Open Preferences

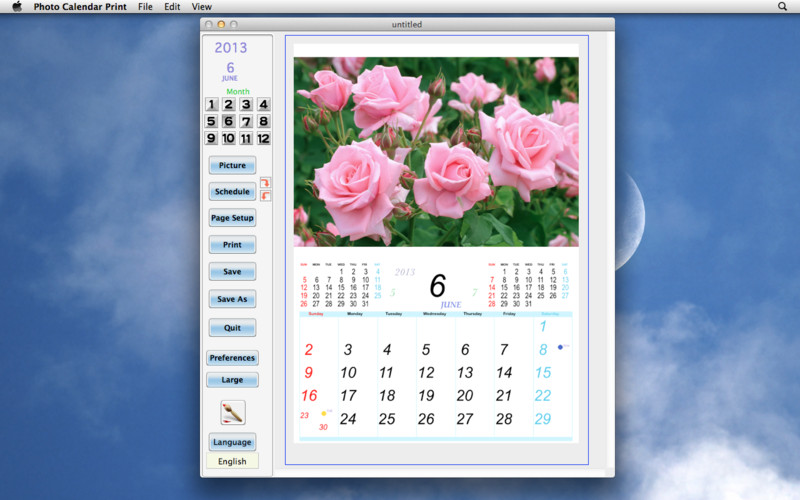(232, 358)
